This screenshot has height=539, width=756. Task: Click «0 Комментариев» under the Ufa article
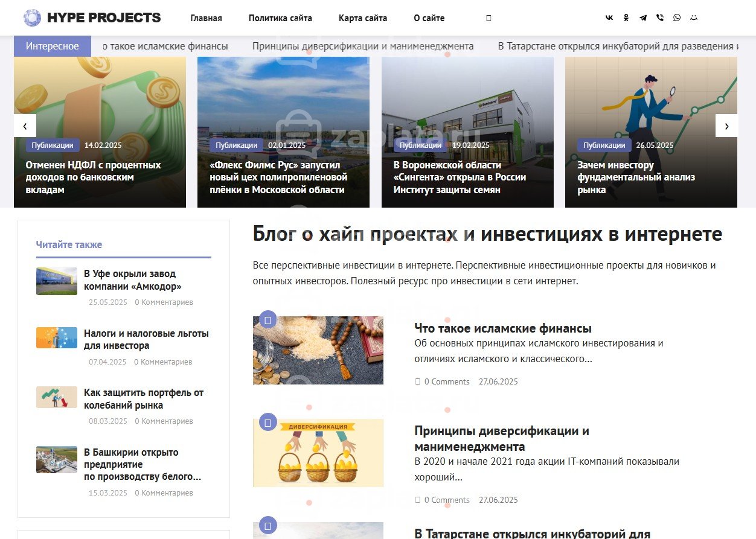[x=164, y=302]
